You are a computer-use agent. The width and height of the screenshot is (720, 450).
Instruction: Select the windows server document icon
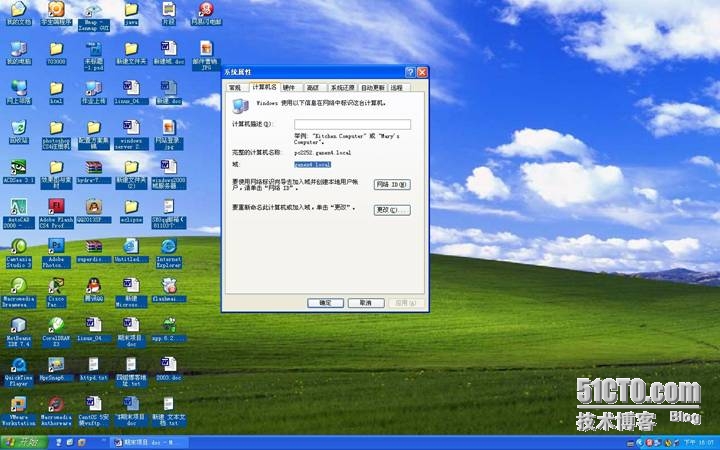click(131, 135)
